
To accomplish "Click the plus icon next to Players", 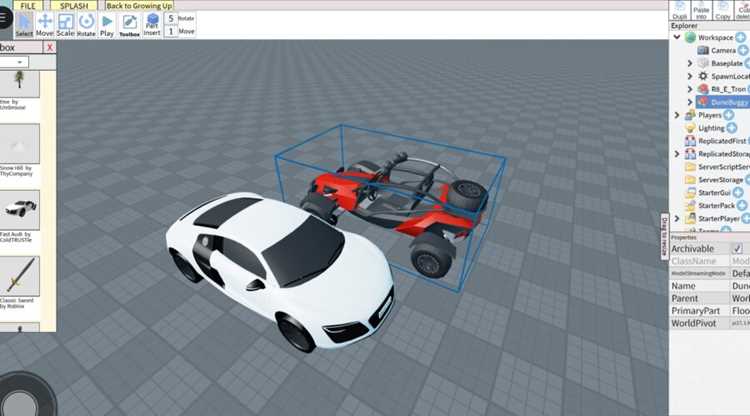I will pos(728,115).
